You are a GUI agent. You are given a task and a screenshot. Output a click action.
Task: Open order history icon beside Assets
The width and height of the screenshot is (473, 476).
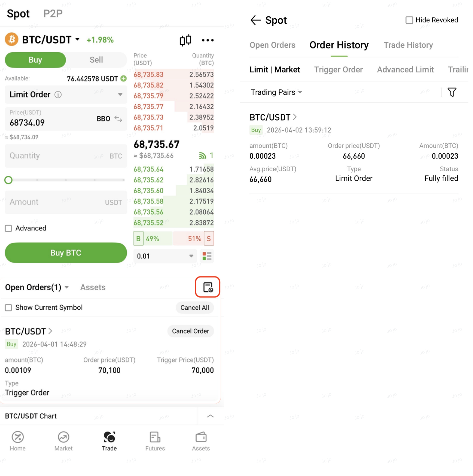[208, 287]
